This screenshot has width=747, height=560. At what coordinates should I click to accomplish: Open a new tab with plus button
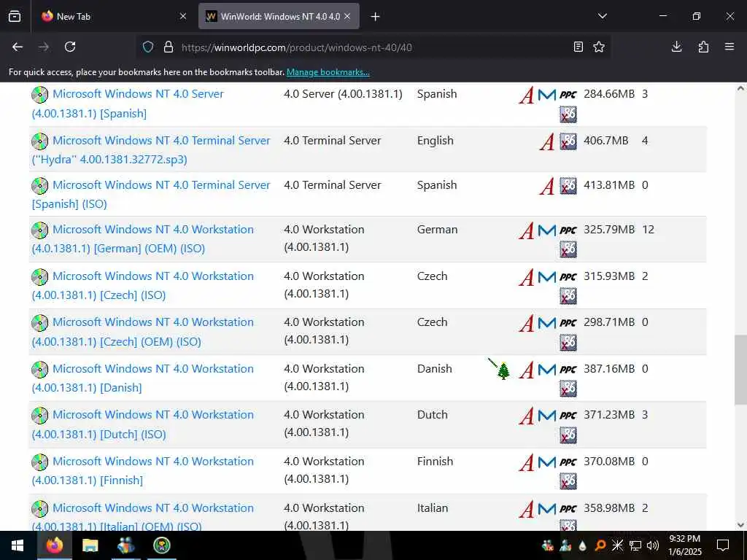[x=376, y=17]
